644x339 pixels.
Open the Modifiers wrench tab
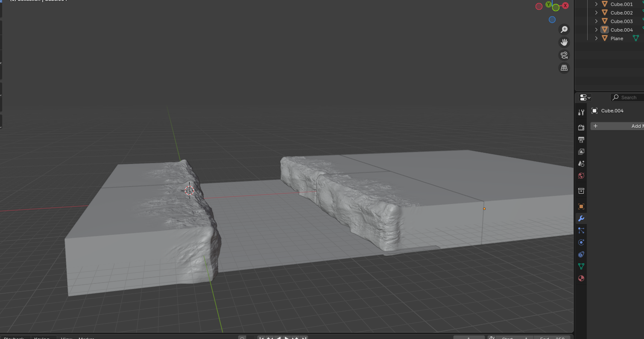coord(581,218)
